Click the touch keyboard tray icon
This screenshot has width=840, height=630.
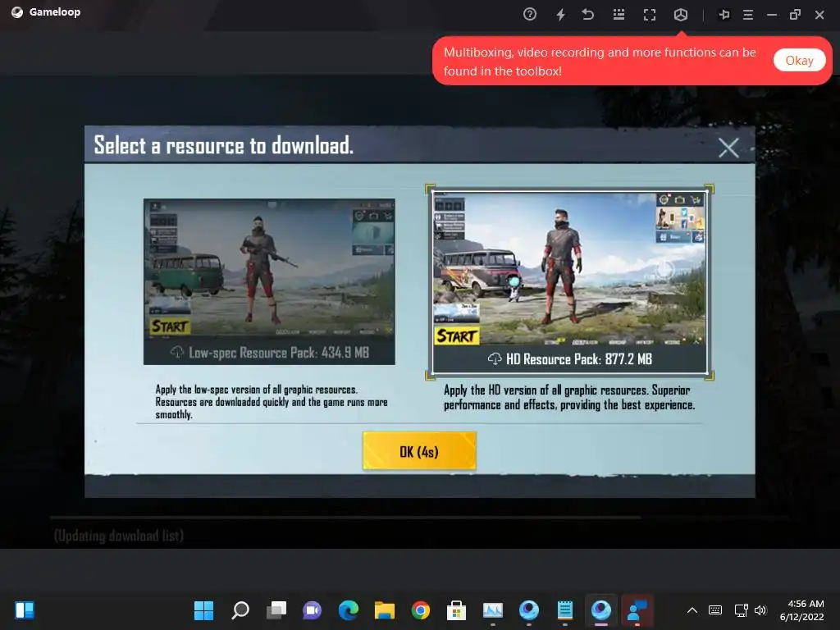click(715, 610)
